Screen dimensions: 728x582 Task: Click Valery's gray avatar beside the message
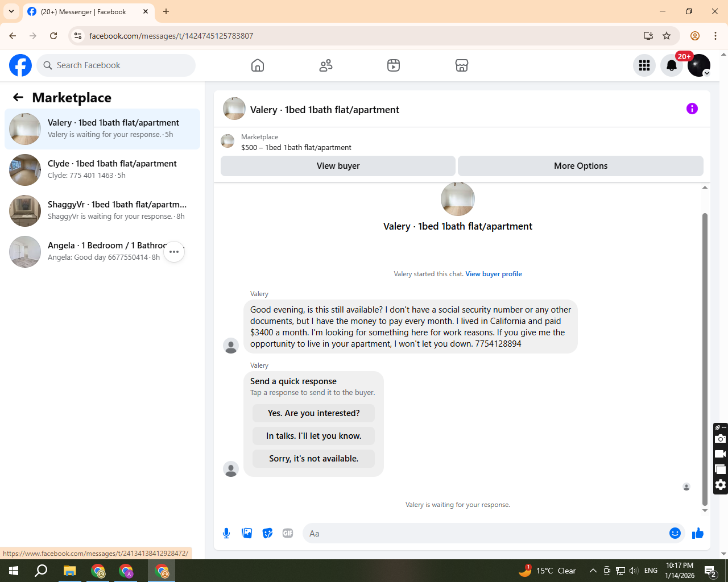point(231,346)
